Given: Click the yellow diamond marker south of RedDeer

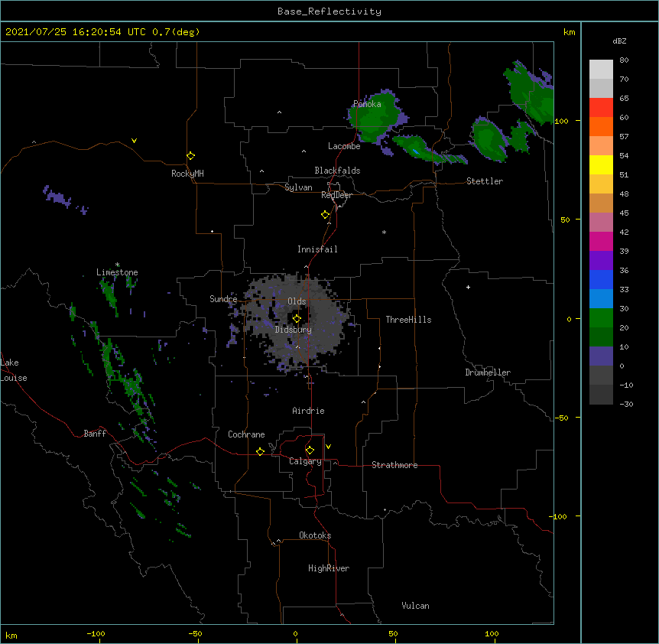Looking at the screenshot, I should click(x=326, y=215).
